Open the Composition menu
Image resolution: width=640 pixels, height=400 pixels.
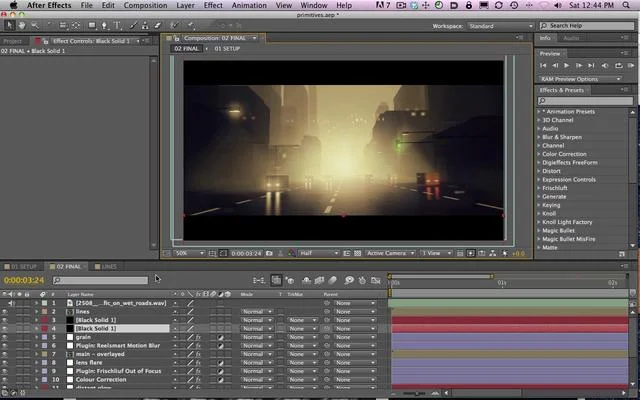(145, 5)
